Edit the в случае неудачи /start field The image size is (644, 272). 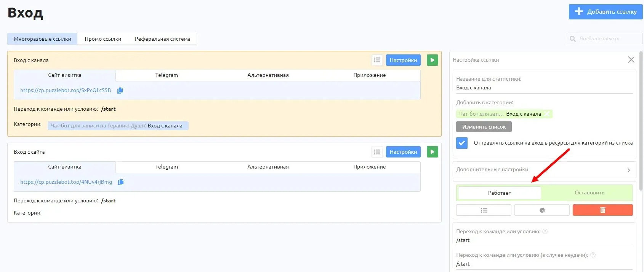tap(544, 264)
